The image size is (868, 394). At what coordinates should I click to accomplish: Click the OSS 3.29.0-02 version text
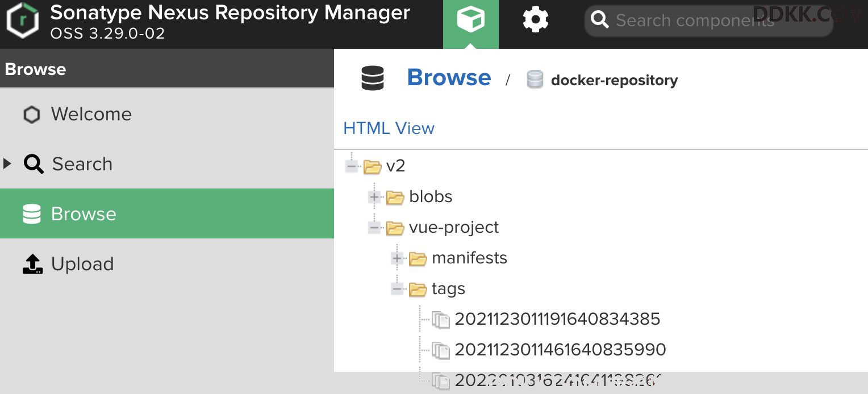point(107,33)
